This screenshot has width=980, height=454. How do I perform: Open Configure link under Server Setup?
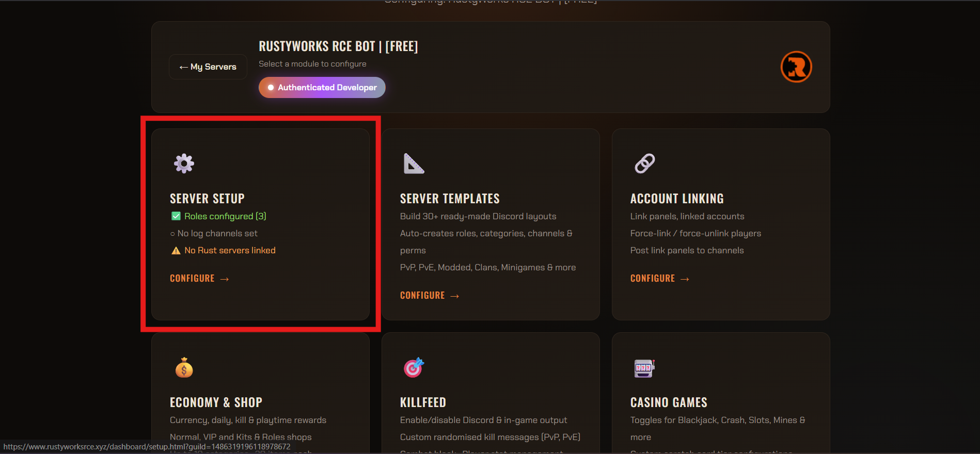(x=199, y=278)
